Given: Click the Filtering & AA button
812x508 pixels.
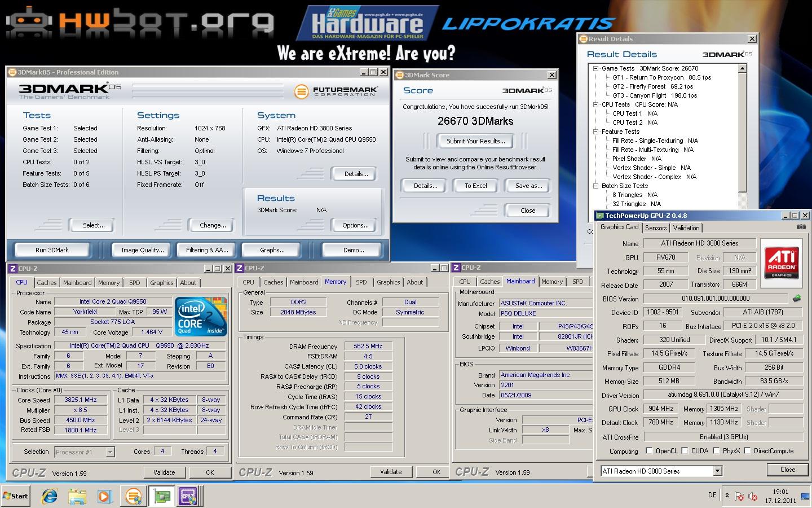Looking at the screenshot, I should 207,250.
